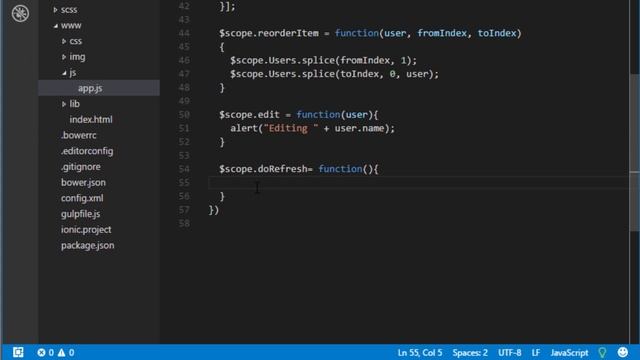
Task: Click the closing brace on line 56
Action: click(x=222, y=196)
